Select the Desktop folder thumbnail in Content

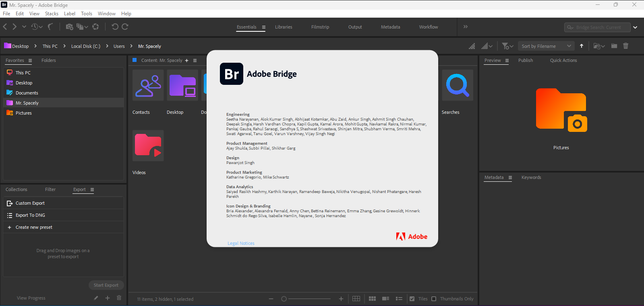(x=182, y=85)
